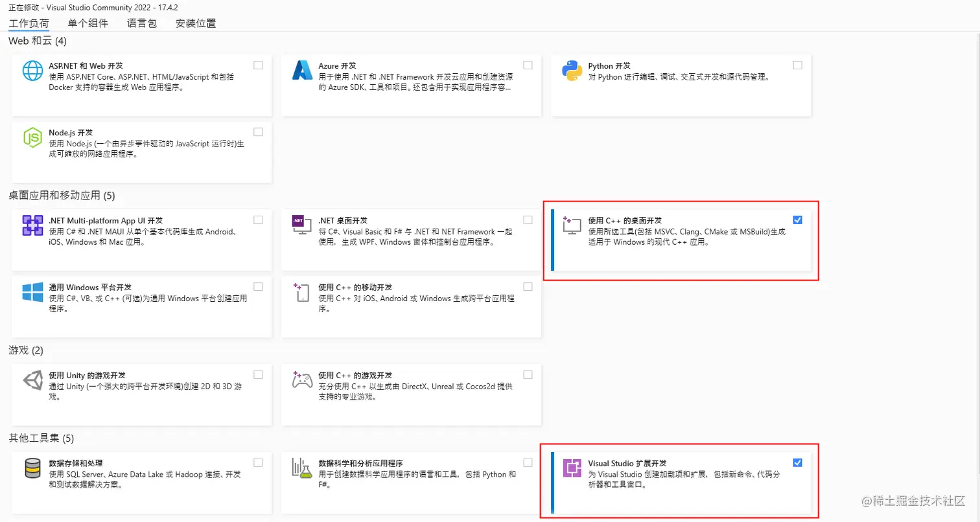
Task: Click the Unity game development cube icon
Action: [x=32, y=380]
